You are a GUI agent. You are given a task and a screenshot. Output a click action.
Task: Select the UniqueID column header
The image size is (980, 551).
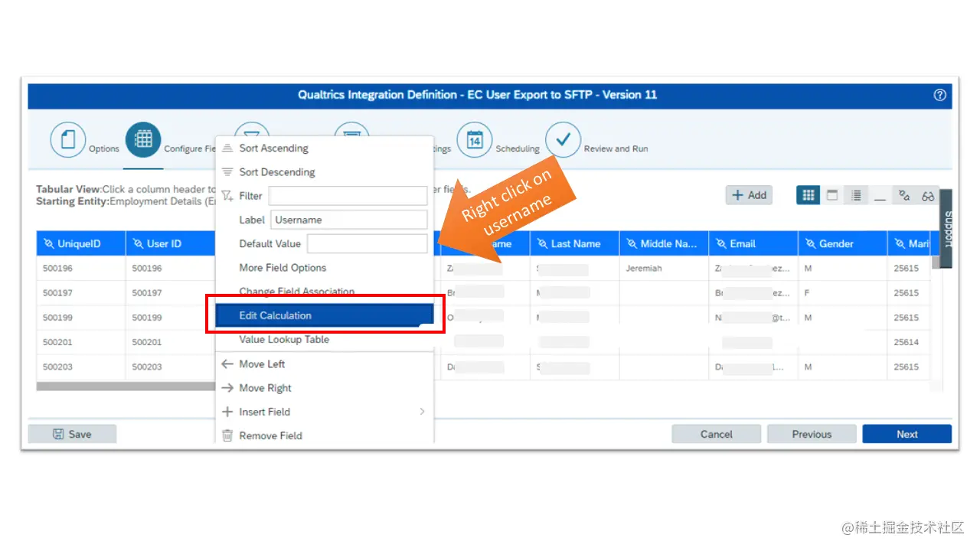(81, 244)
